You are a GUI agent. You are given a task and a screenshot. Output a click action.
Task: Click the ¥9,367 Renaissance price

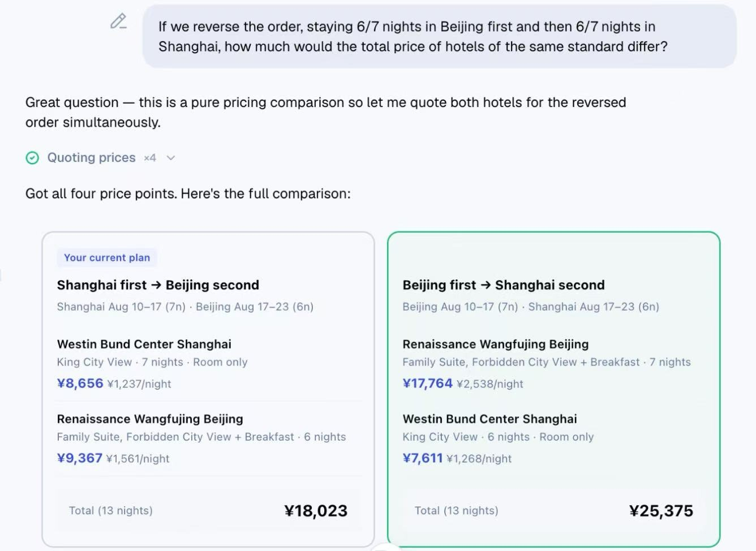point(80,458)
